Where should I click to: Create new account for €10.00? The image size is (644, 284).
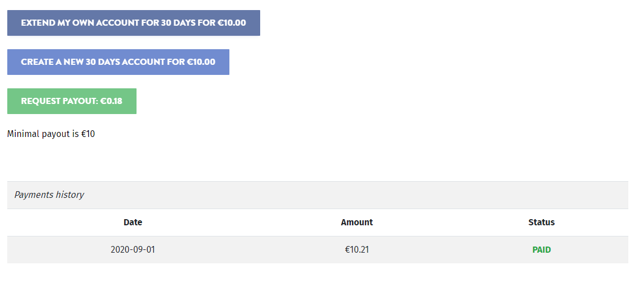click(118, 62)
